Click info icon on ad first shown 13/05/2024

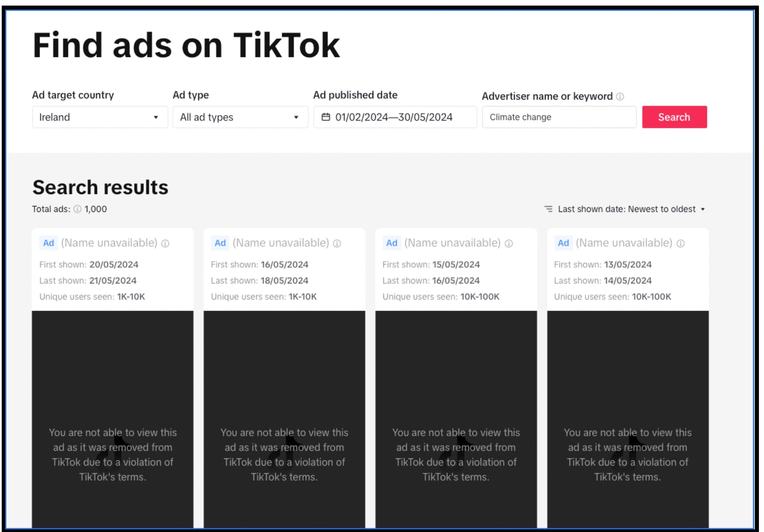[680, 243]
